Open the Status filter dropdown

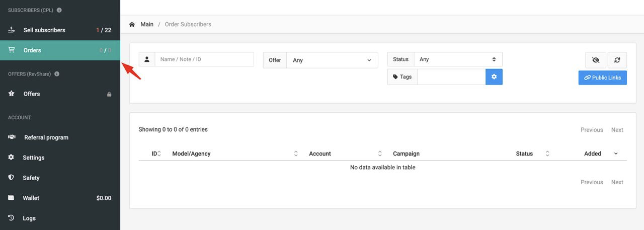pos(458,59)
